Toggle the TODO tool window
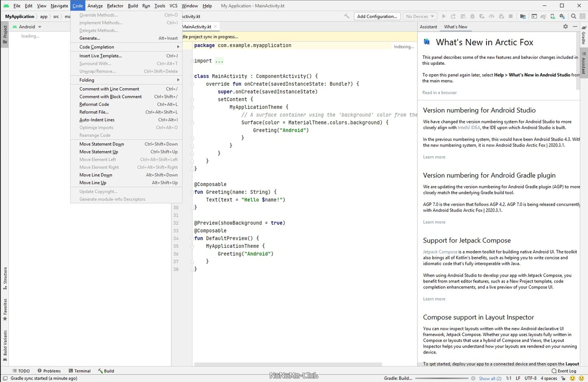588x382 pixels. 21,371
